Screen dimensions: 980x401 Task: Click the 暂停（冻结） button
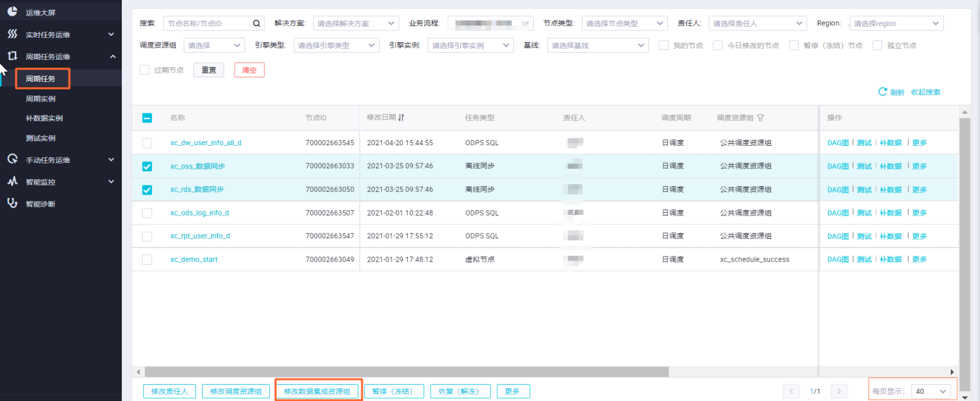[394, 391]
